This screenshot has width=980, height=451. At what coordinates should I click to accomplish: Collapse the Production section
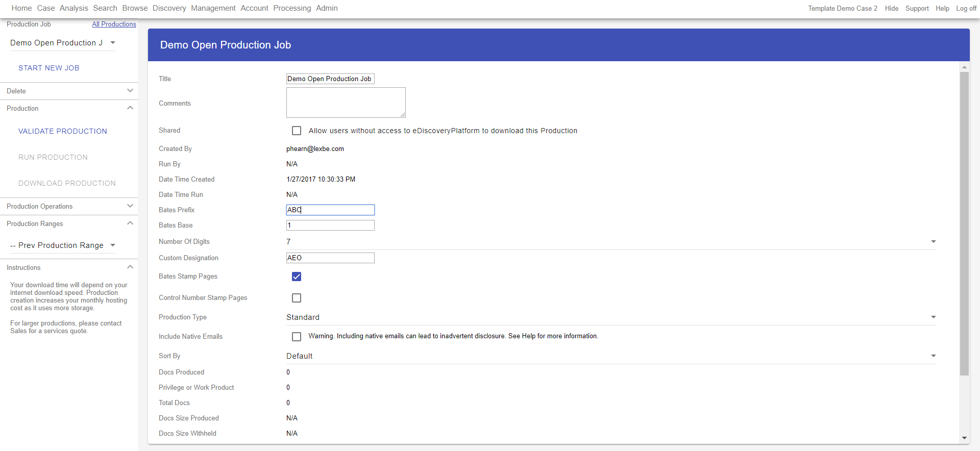(x=69, y=108)
